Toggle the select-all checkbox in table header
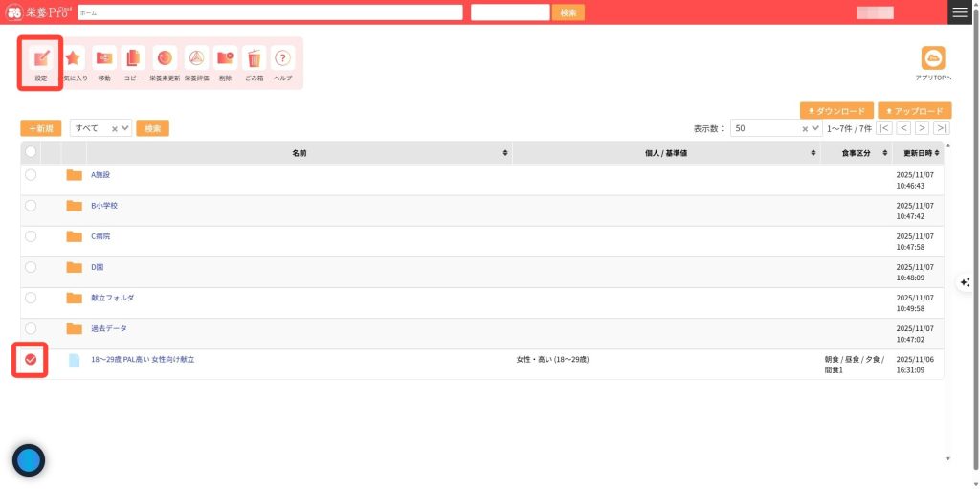 coord(31,152)
